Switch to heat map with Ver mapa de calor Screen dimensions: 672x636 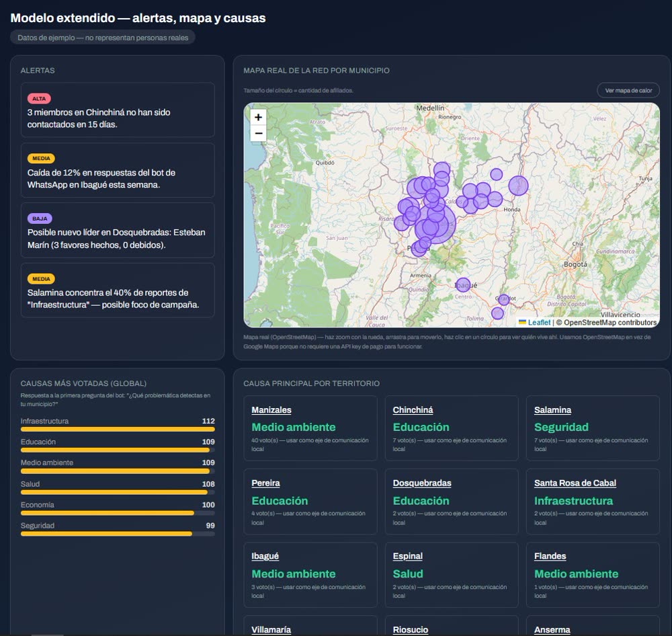click(x=628, y=91)
